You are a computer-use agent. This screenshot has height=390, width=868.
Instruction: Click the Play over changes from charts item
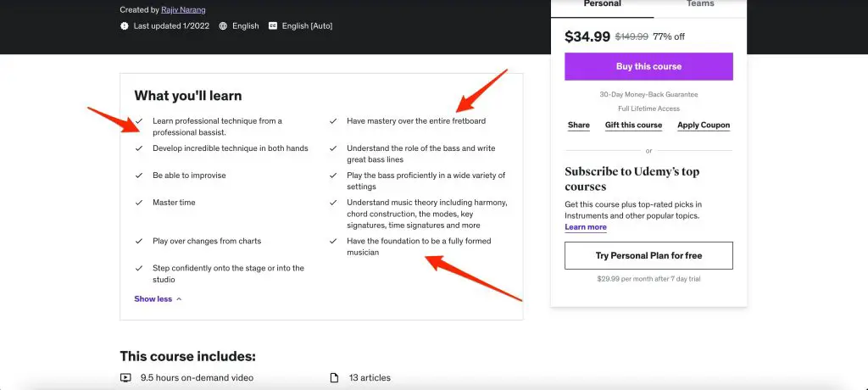pos(207,241)
